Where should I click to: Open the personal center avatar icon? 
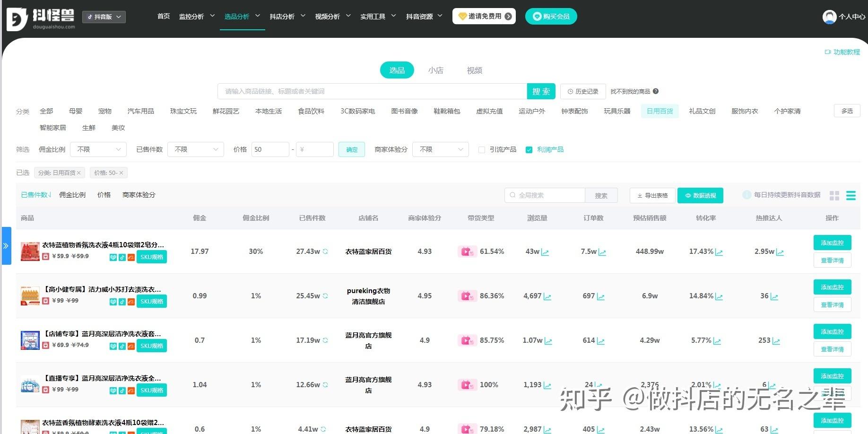coord(829,17)
